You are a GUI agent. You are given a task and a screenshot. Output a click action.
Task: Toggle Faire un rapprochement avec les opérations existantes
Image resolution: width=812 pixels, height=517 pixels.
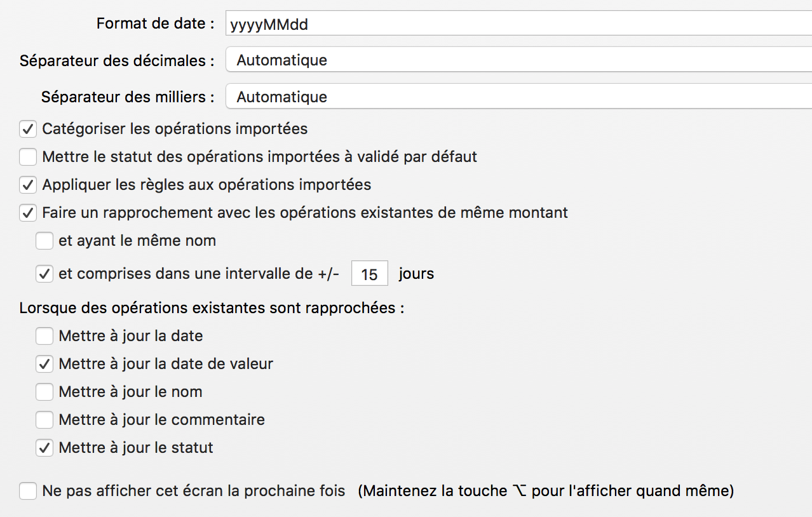(x=28, y=213)
